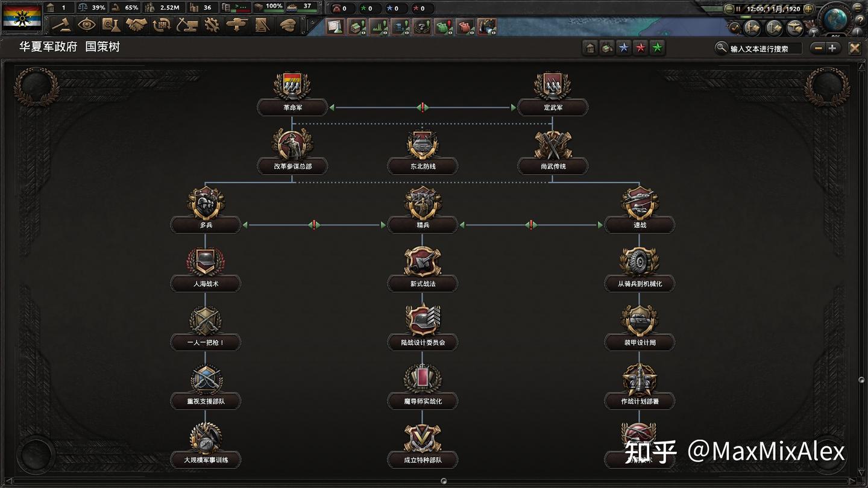Select the 多兵 focus
The height and width of the screenshot is (488, 868).
point(206,210)
